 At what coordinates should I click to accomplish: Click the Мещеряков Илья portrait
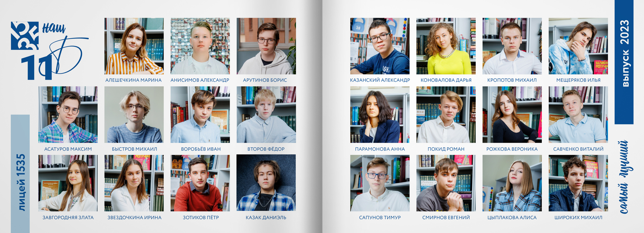[x=578, y=46]
